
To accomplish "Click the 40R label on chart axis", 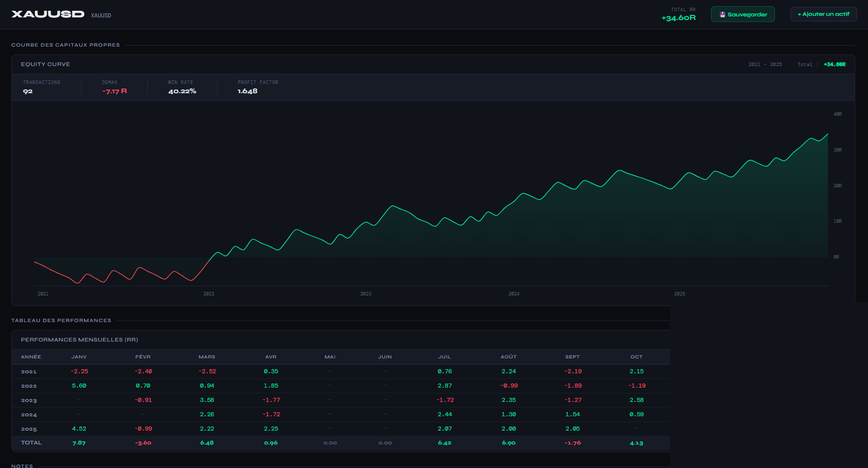I will click(838, 114).
